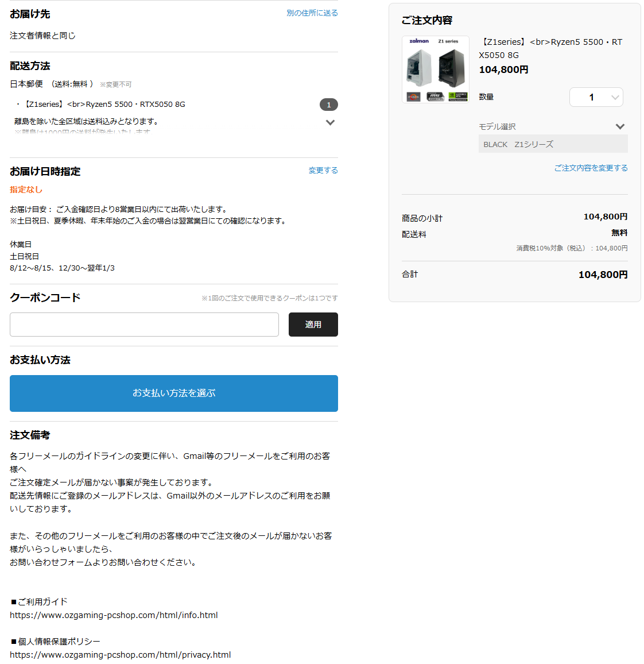This screenshot has height=664, width=644.
Task: Click the product title Z1series Ryzen5 5500
Action: [x=550, y=48]
